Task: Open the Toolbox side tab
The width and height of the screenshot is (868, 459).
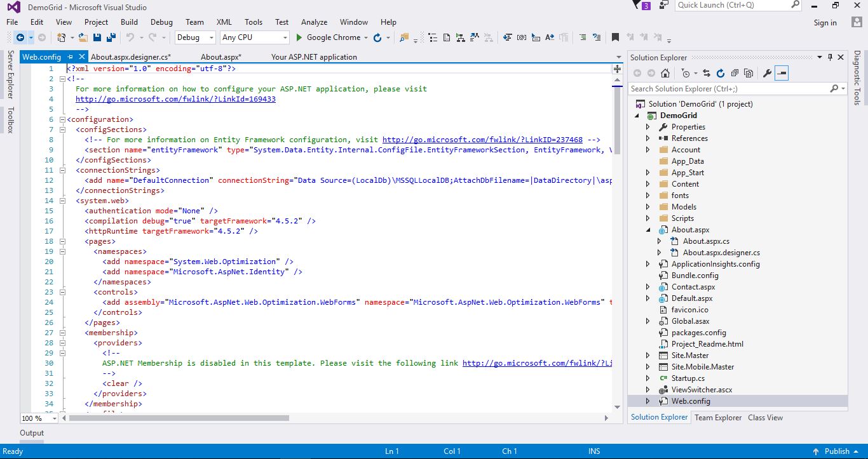Action: (11, 121)
